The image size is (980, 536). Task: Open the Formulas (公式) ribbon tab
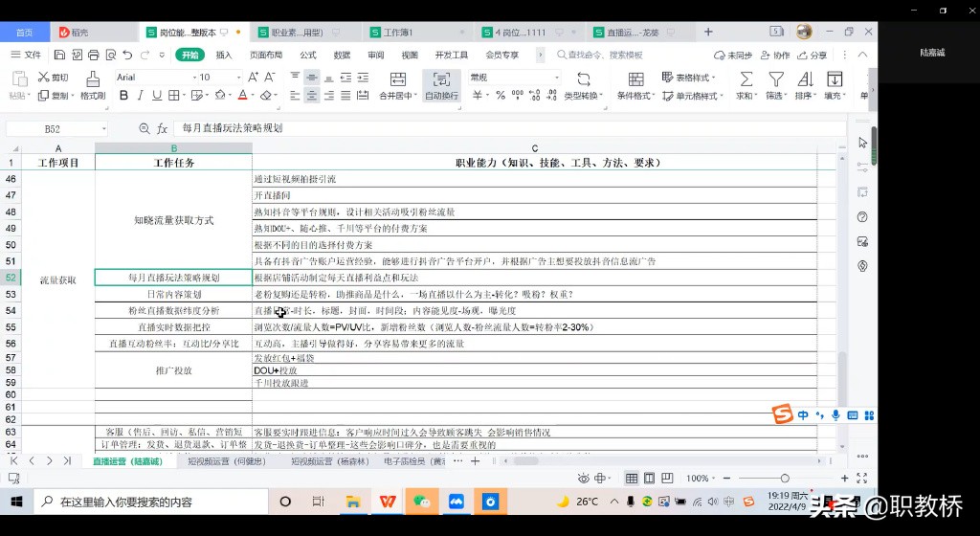click(308, 55)
